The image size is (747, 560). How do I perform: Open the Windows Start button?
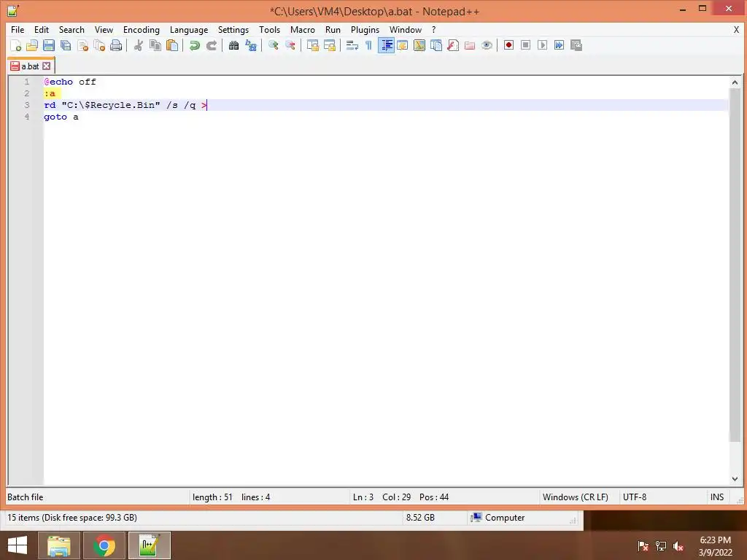click(x=18, y=545)
